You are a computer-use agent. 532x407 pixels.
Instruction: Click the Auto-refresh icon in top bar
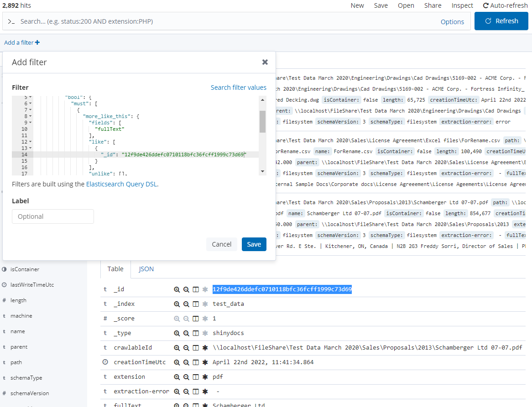486,5
